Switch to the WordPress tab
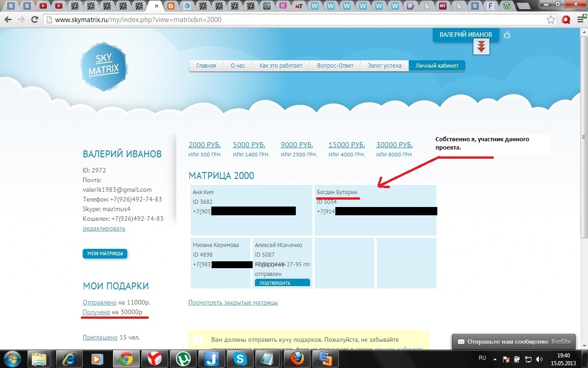 tap(507, 6)
